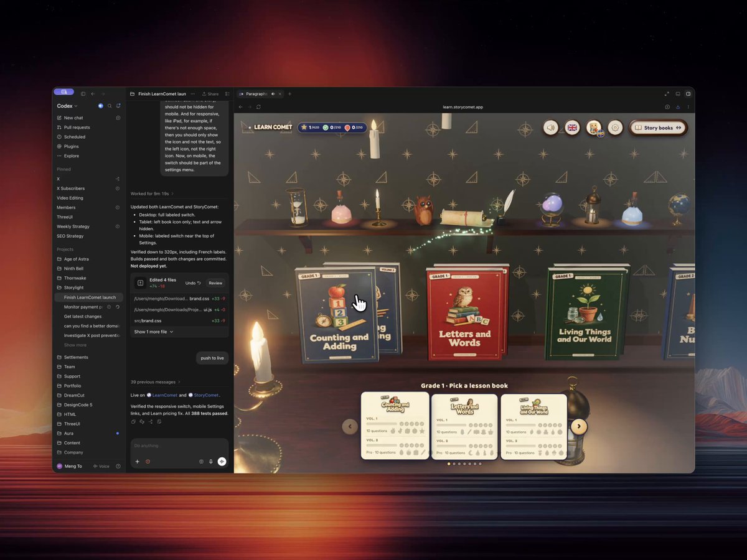747x560 pixels.
Task: Open LearnComet settings gear
Action: (x=615, y=128)
